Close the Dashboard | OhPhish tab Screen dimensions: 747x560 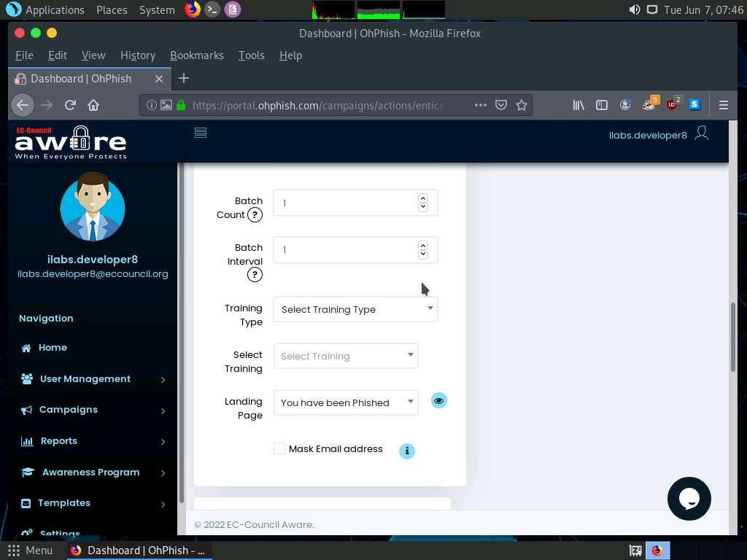pyautogui.click(x=159, y=79)
